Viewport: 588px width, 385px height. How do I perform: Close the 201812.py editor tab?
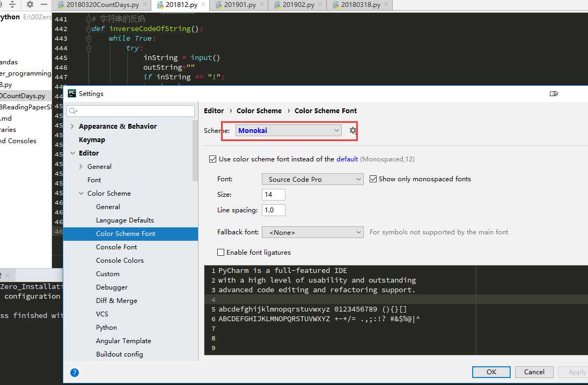203,5
